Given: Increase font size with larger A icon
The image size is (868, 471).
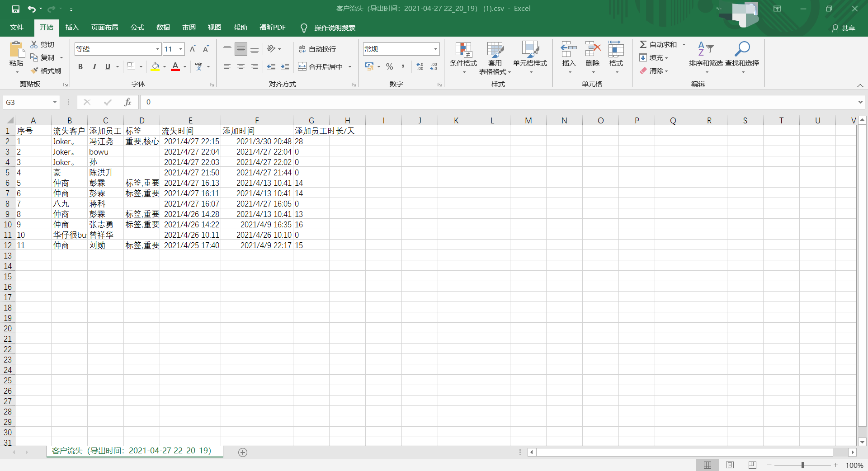Looking at the screenshot, I should (x=193, y=49).
